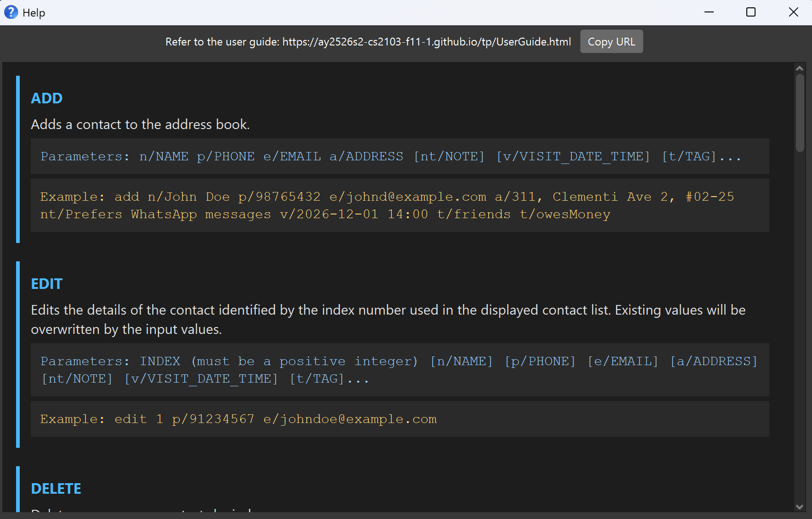Select the ADD section heading

(x=47, y=98)
